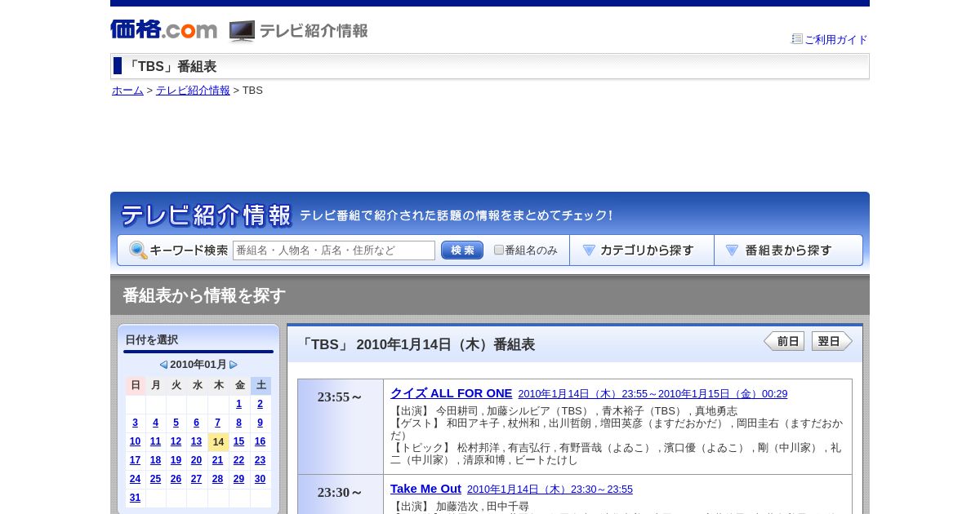The height and width of the screenshot is (514, 980).
Task: Expand カテゴリから探す dropdown
Action: click(642, 250)
